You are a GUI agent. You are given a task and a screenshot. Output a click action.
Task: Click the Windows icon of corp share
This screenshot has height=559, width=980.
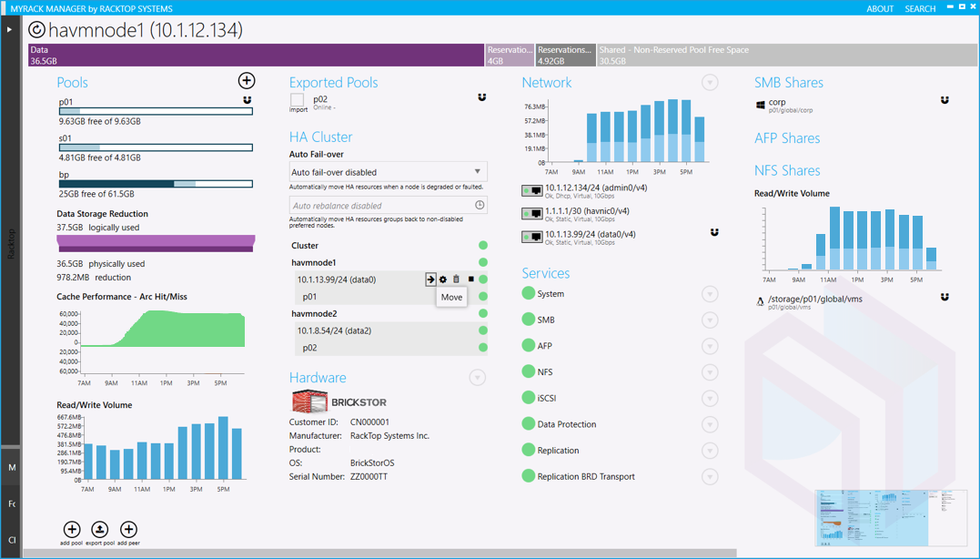coord(760,105)
